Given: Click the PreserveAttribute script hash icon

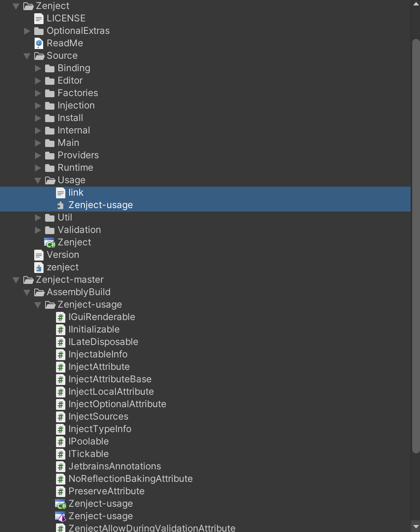Looking at the screenshot, I should point(61,492).
